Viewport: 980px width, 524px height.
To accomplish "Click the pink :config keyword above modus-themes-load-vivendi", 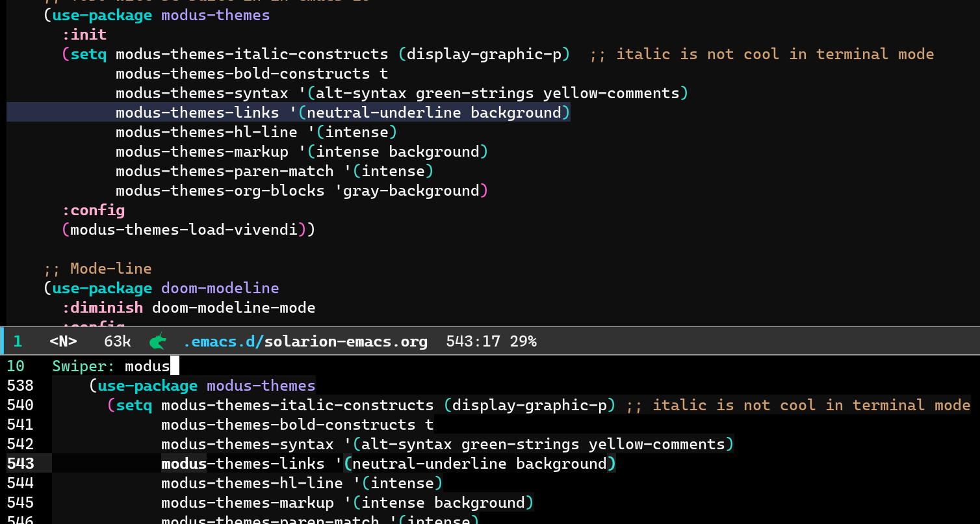I will pos(94,210).
